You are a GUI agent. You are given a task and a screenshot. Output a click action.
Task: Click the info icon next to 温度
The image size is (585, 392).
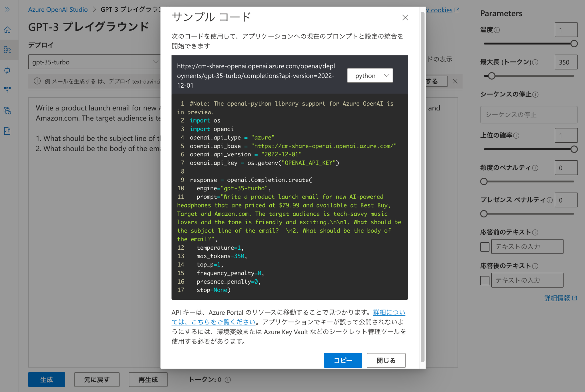497,30
